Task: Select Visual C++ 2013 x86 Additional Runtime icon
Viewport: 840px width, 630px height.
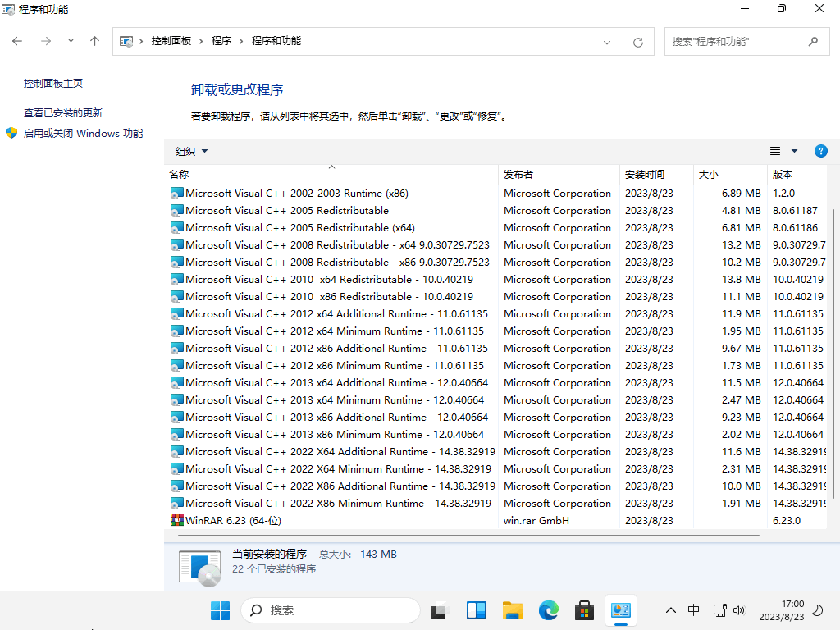Action: point(177,418)
